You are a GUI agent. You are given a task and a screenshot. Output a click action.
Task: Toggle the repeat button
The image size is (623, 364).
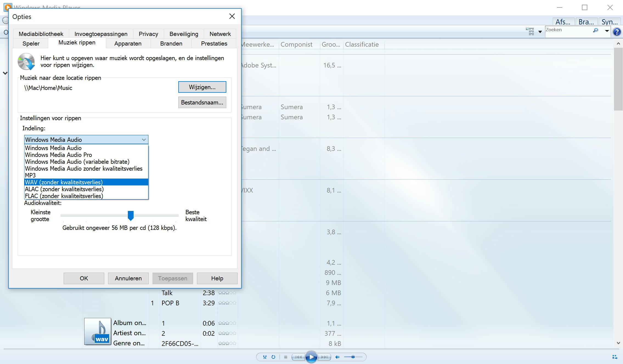[273, 357]
